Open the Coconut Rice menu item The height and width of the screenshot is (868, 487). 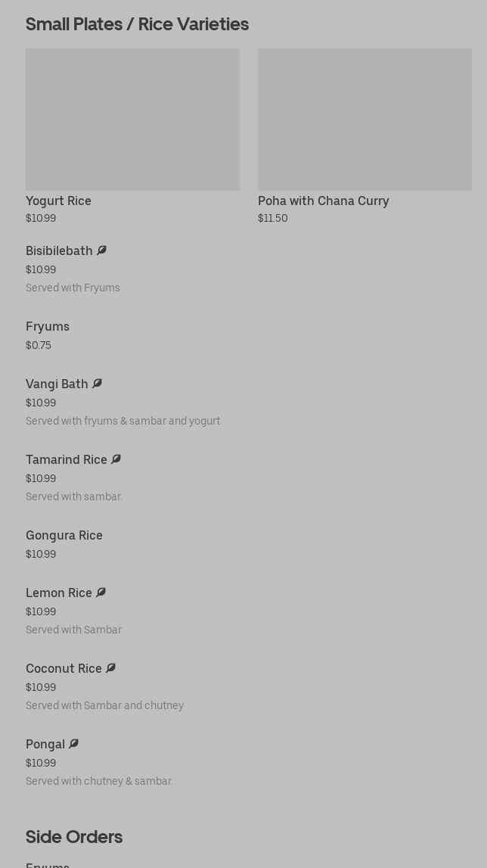64,668
